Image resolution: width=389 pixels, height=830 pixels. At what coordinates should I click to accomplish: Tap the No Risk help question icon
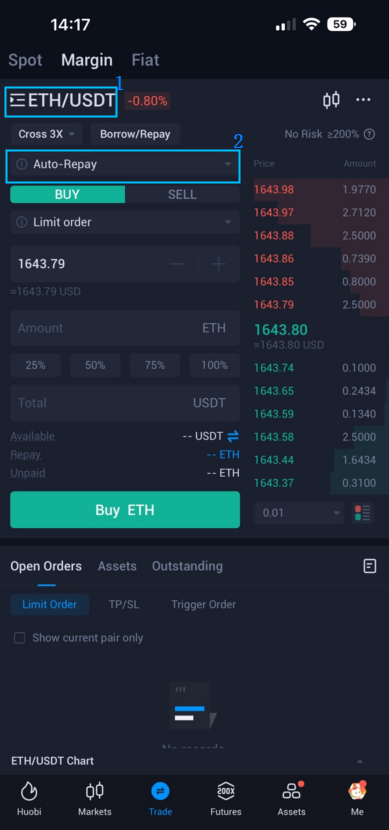[370, 134]
